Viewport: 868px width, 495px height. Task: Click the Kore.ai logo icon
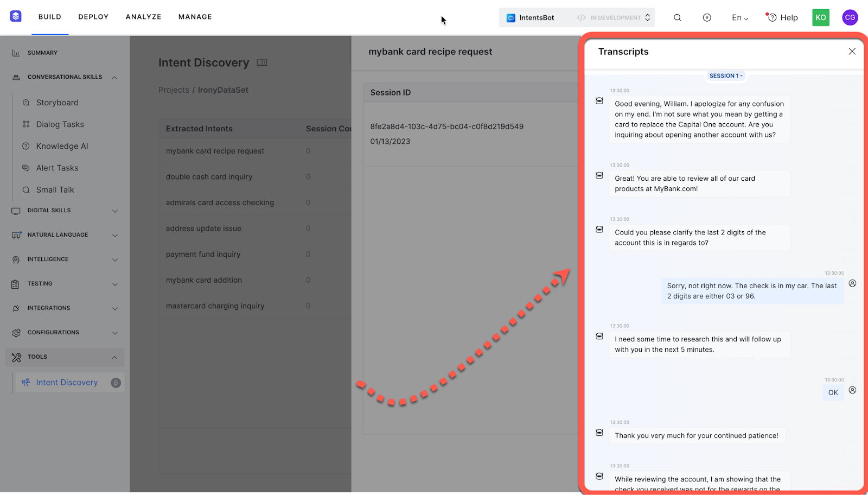pyautogui.click(x=16, y=16)
